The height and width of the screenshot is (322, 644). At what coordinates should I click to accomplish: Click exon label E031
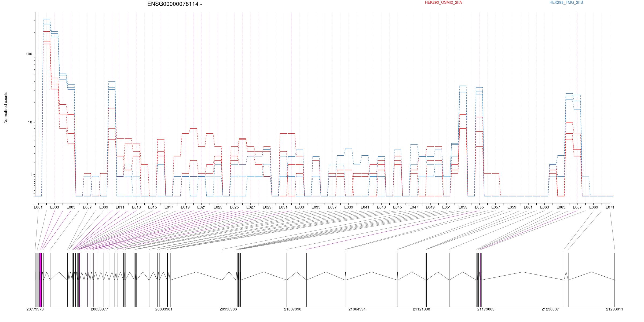click(x=283, y=207)
